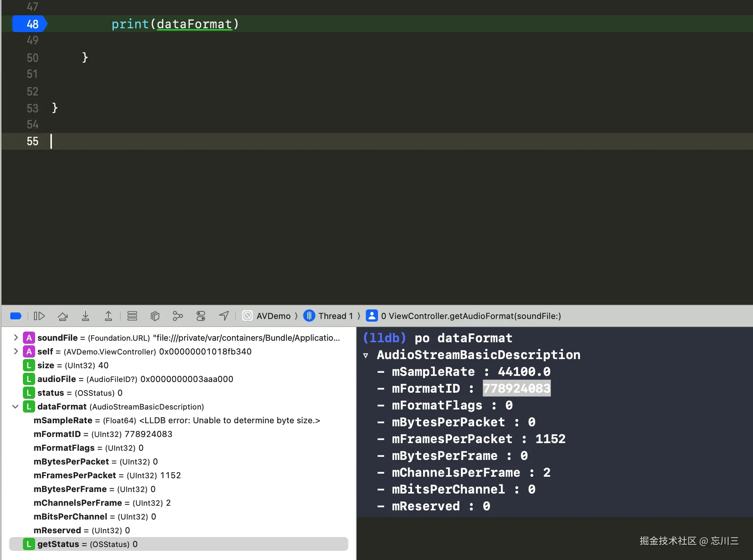Click highlighted mFormatID value 778924083 in console

pyautogui.click(x=516, y=388)
